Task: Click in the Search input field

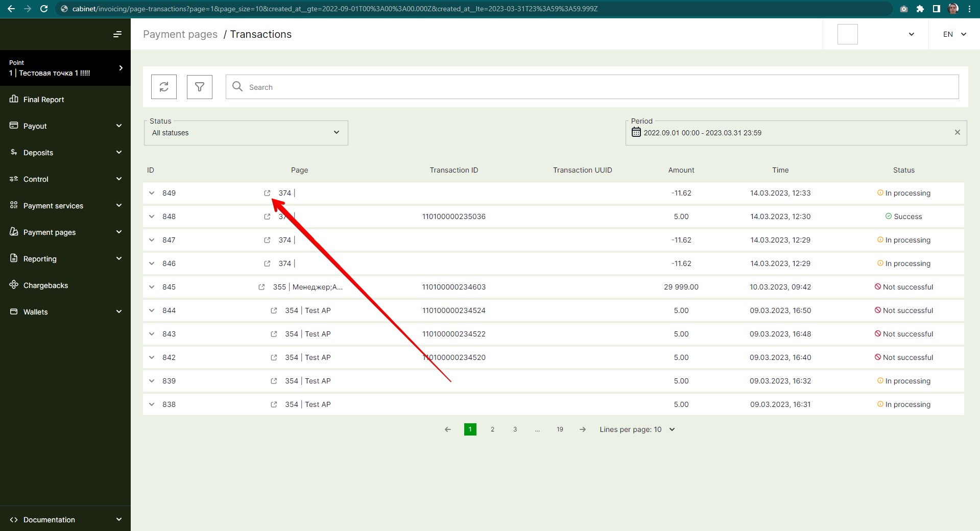Action: click(592, 87)
